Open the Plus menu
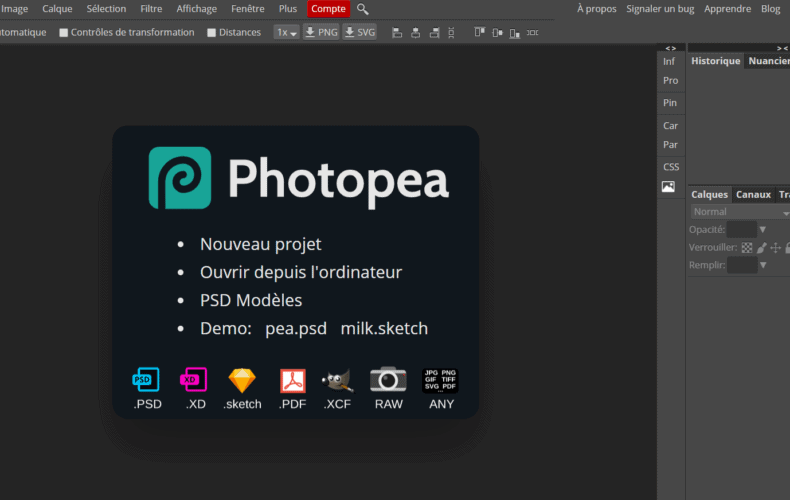Image resolution: width=790 pixels, height=500 pixels. coord(288,9)
